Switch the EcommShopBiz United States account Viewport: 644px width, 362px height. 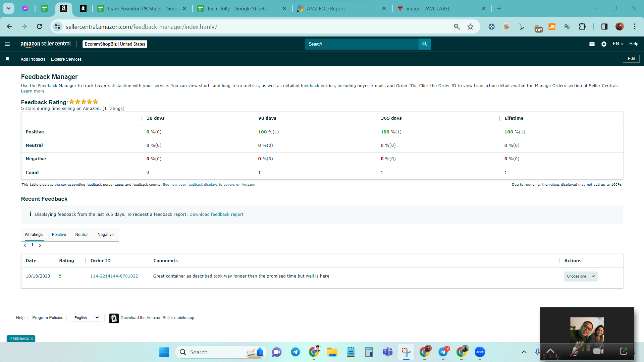[x=115, y=44]
